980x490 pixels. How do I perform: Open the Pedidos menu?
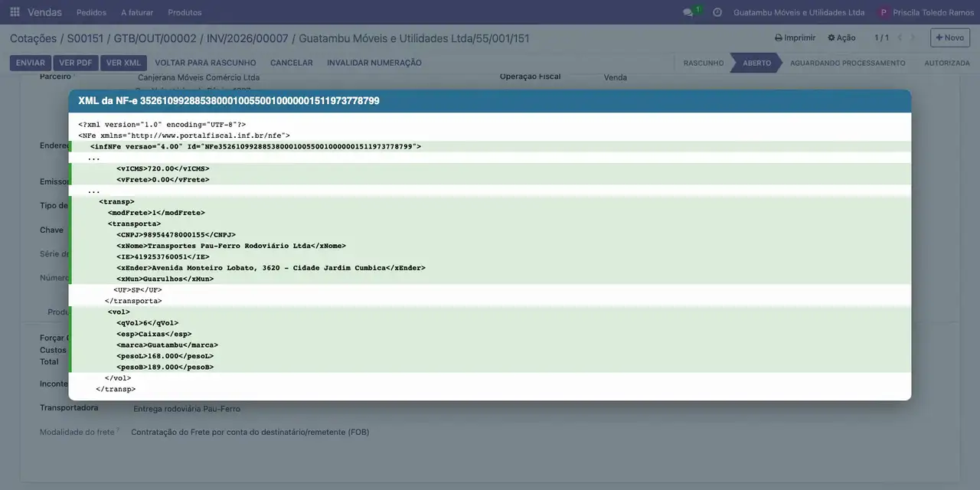point(92,12)
